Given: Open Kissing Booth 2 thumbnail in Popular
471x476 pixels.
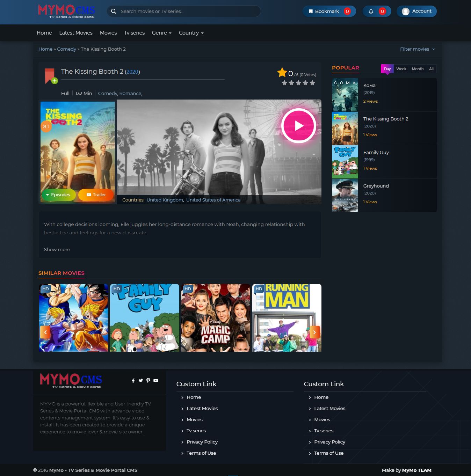Looking at the screenshot, I should (x=345, y=129).
